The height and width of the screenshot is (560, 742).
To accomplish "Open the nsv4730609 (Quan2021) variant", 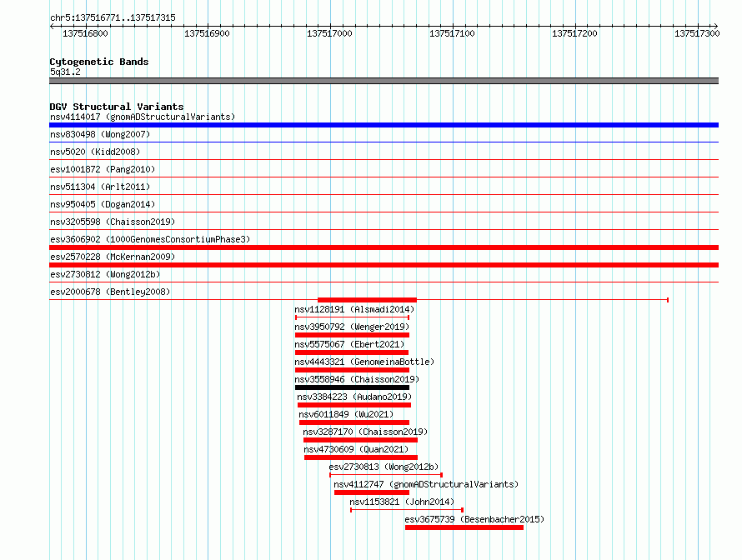I will tap(356, 449).
